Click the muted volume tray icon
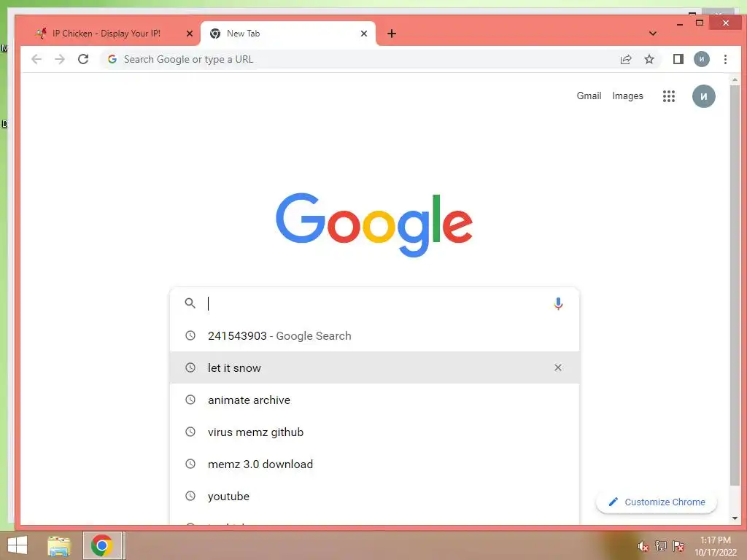The height and width of the screenshot is (560, 747). [x=643, y=546]
